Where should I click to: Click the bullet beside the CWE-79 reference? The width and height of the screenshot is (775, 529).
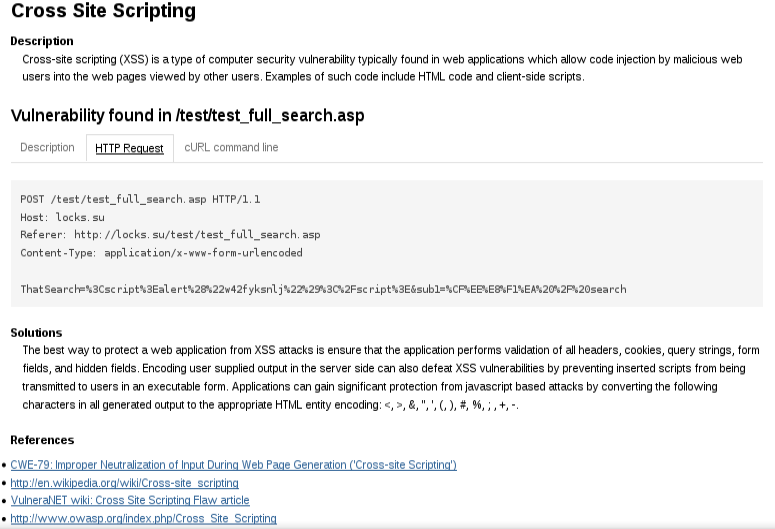click(x=4, y=465)
